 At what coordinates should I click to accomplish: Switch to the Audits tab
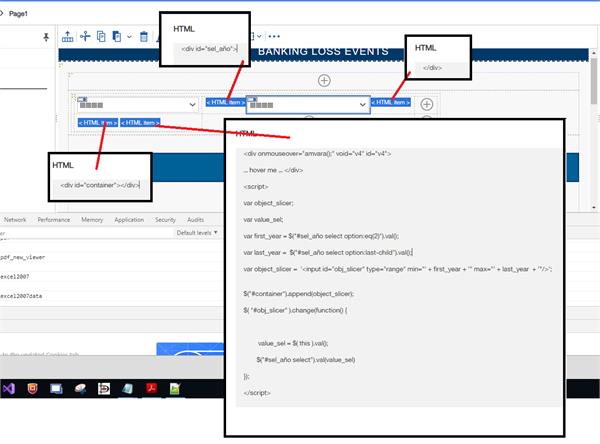pyautogui.click(x=195, y=220)
